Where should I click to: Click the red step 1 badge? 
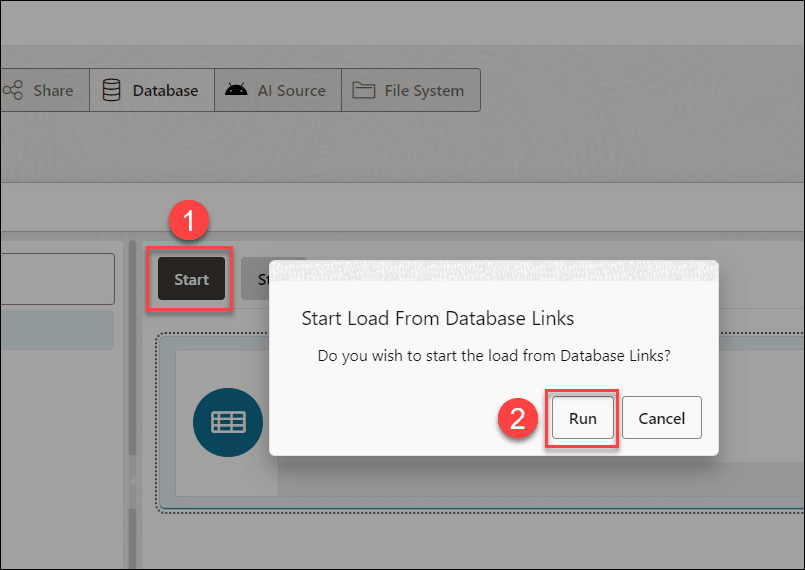(189, 221)
